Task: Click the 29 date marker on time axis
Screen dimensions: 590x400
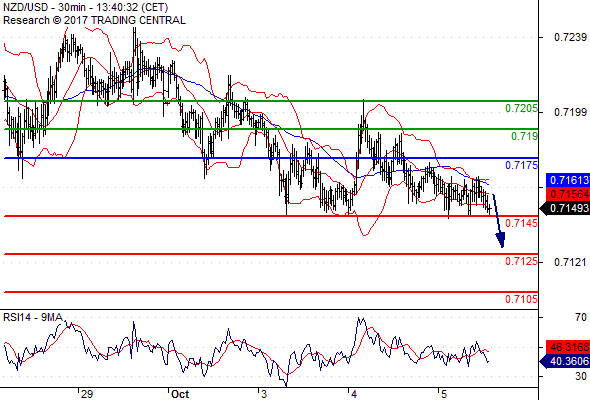Action: click(87, 394)
